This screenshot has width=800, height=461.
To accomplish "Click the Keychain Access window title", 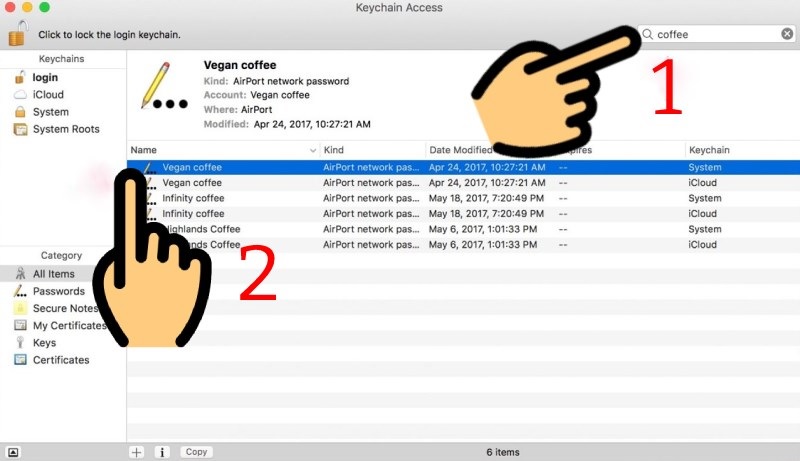I will point(399,8).
